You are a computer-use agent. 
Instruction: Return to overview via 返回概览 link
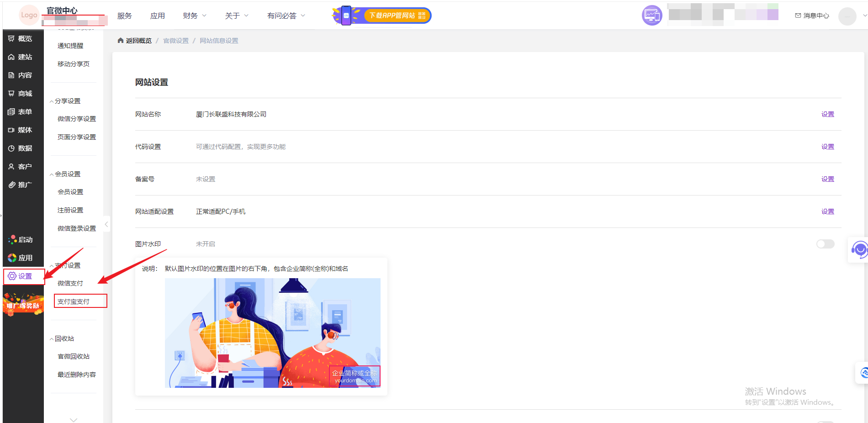coord(139,41)
